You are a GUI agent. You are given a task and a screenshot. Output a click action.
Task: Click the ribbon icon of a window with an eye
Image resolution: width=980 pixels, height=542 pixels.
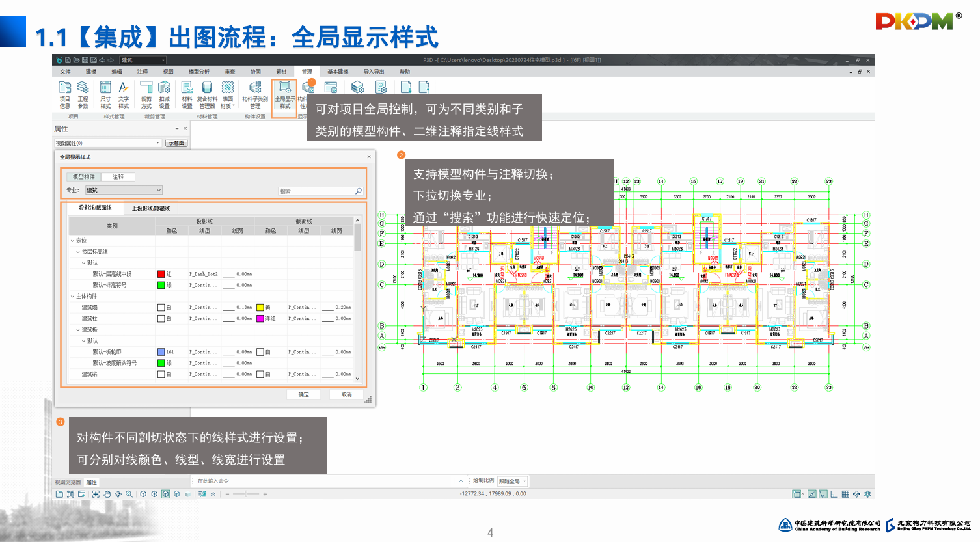point(331,87)
